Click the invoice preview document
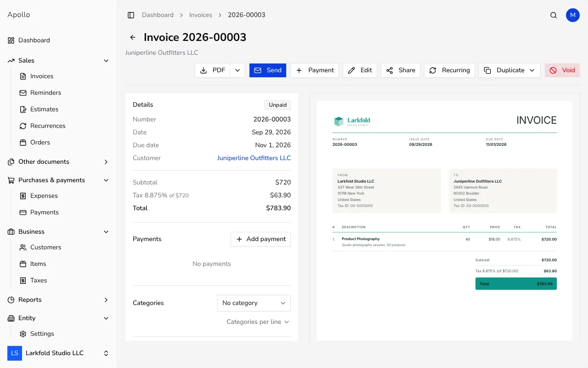 (x=445, y=221)
